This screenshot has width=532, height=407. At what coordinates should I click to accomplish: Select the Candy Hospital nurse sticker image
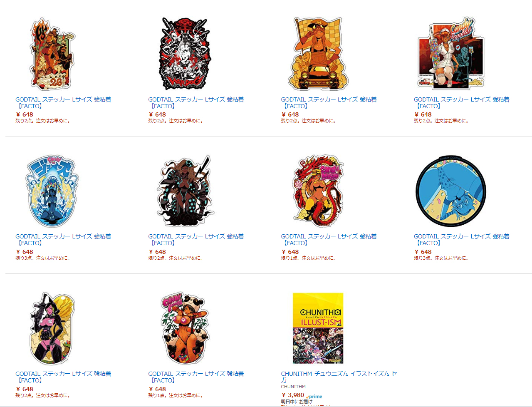[451, 53]
